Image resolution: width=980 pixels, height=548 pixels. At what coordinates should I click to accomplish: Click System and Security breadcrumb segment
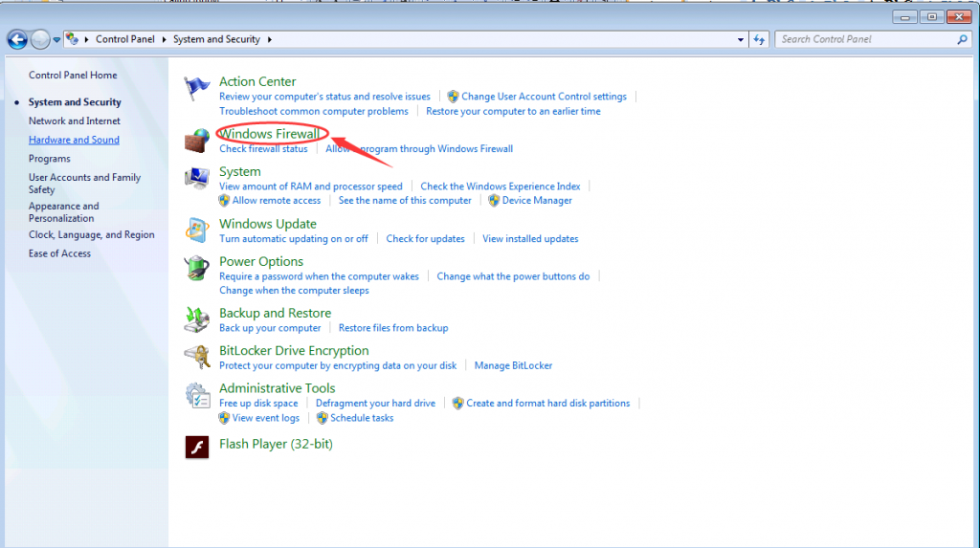pos(216,39)
